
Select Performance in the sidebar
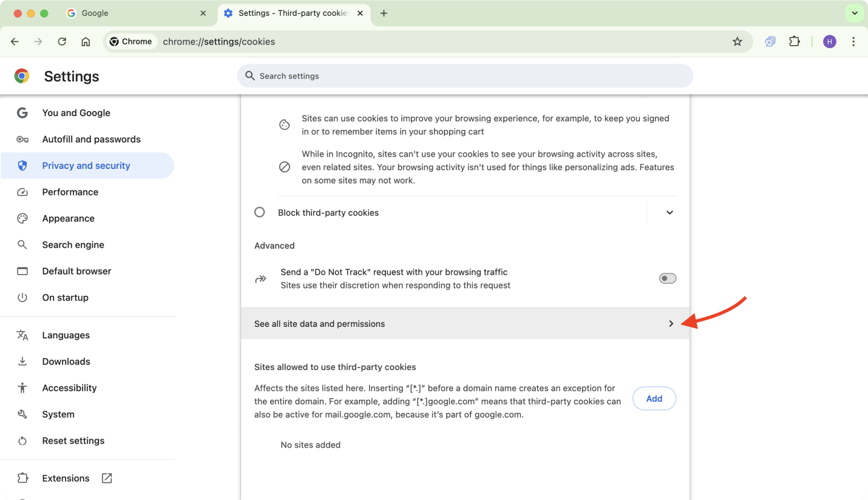[x=70, y=192]
